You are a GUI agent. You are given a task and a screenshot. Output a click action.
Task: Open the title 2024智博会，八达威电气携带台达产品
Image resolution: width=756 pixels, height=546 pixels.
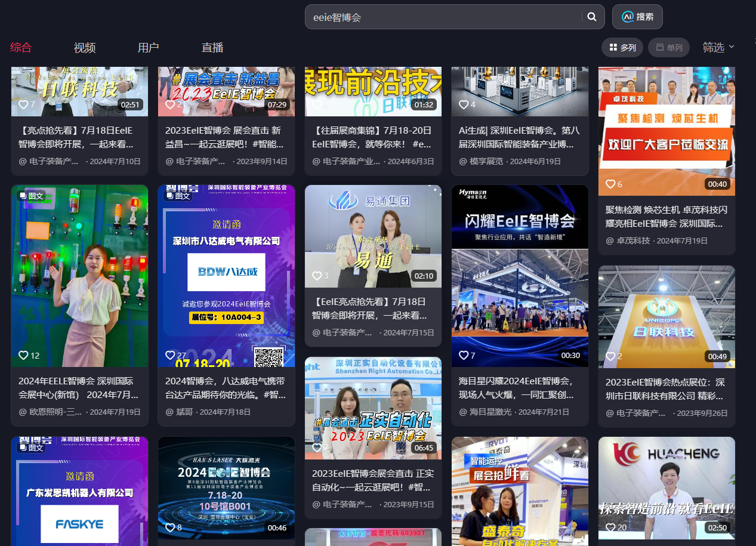coord(226,388)
